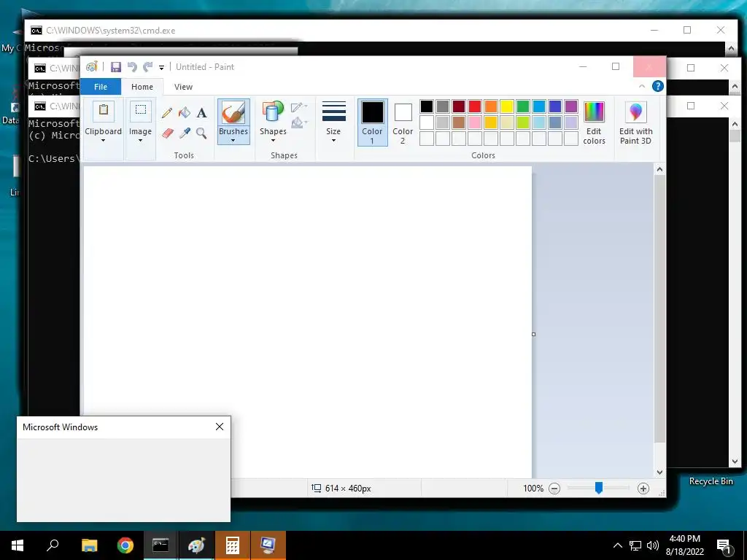Click the volume speaker tray icon
This screenshot has width=747, height=560.
tap(653, 545)
